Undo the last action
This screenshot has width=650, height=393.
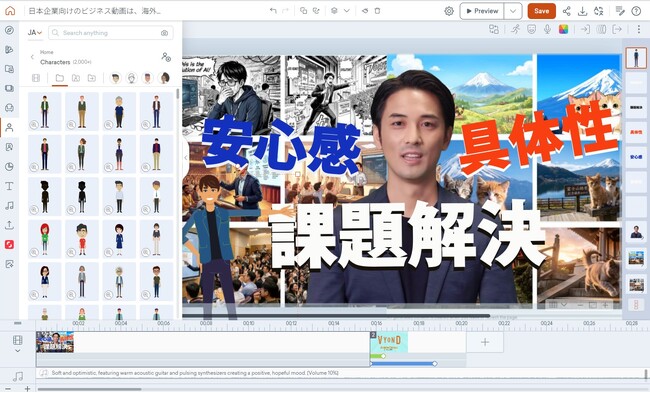tap(273, 11)
